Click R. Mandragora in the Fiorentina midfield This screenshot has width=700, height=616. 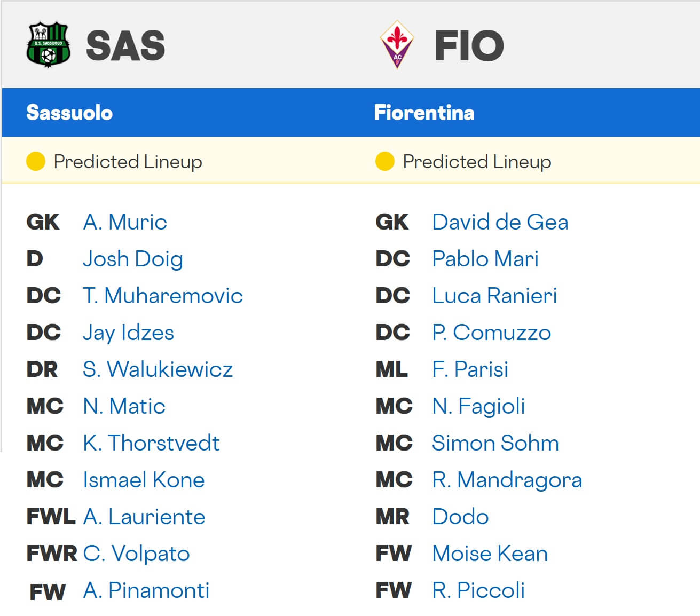click(x=507, y=480)
